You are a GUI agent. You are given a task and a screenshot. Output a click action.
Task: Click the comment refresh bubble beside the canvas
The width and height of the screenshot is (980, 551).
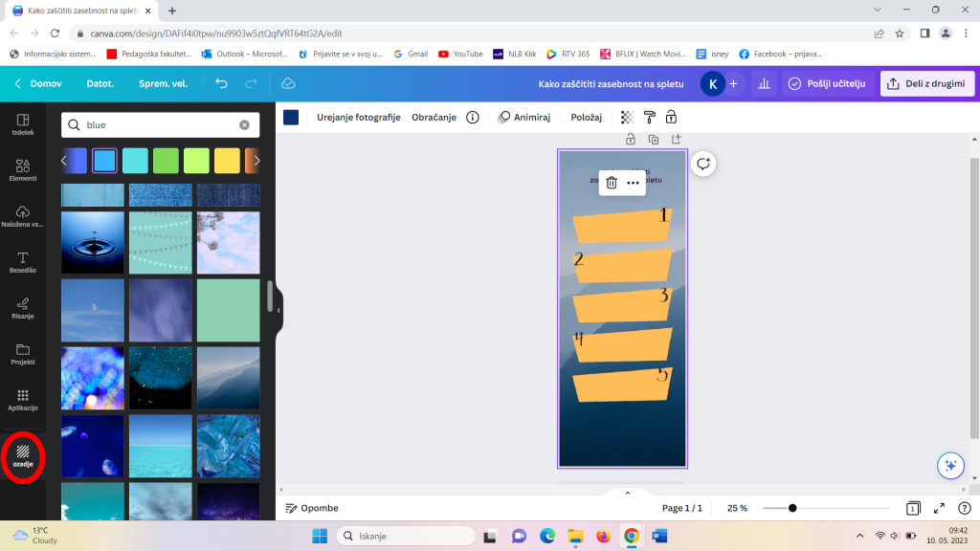(x=703, y=164)
